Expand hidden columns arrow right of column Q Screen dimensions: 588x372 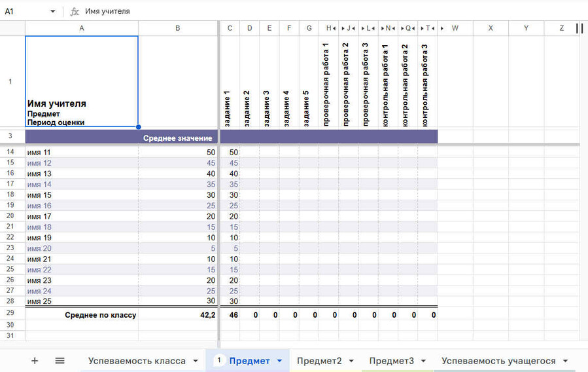click(x=413, y=28)
